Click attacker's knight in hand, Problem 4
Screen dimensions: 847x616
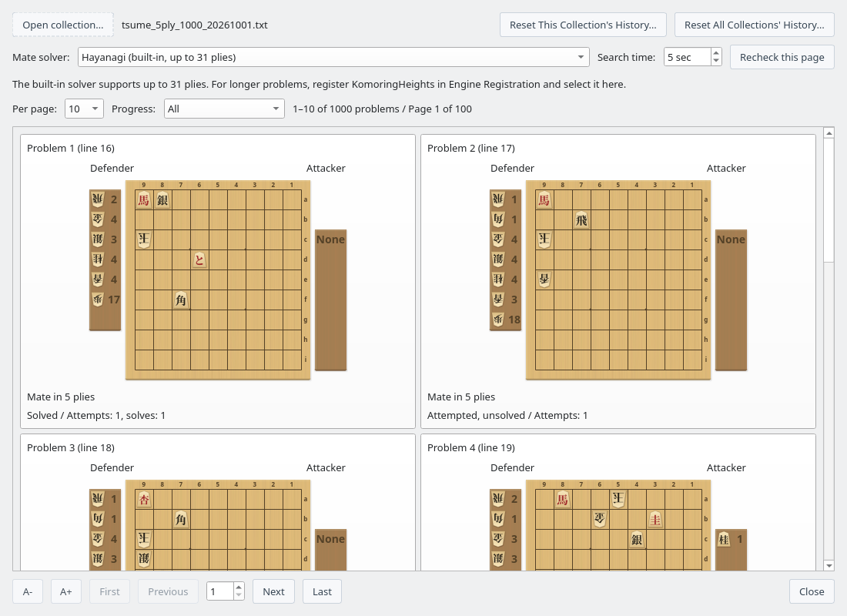[724, 539]
